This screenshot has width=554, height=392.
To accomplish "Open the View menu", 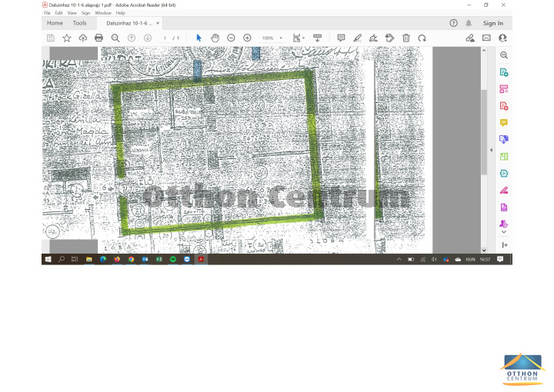I will click(72, 13).
